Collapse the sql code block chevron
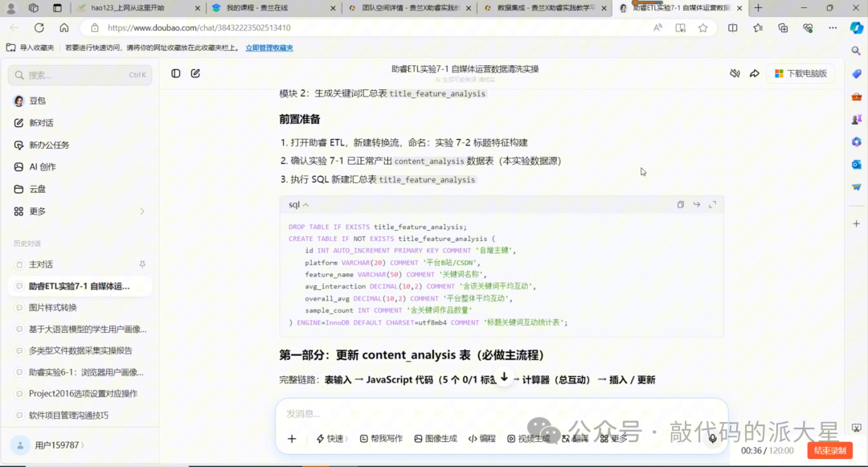 [x=305, y=205]
